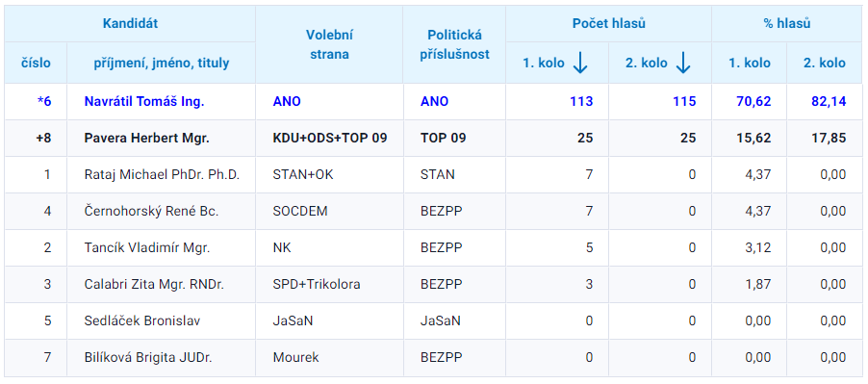Select the Bilíková Brigita JUDr. row
Viewport: 868px width, 384px height.
tap(434, 357)
